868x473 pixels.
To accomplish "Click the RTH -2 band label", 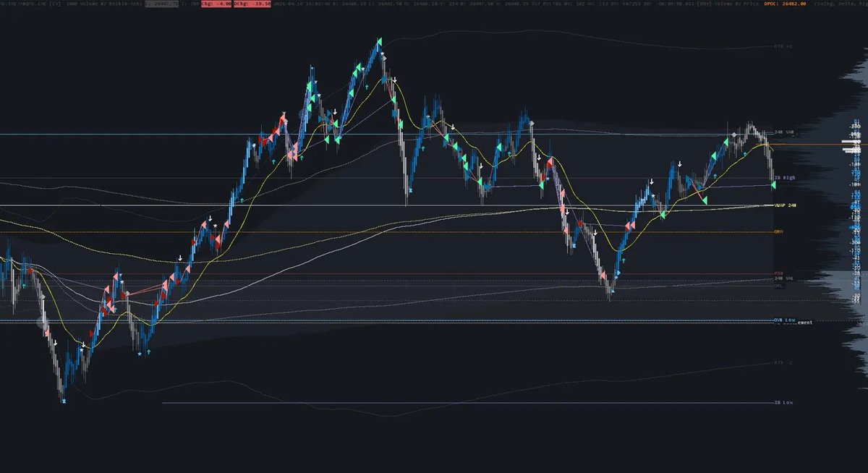I will coord(783,363).
